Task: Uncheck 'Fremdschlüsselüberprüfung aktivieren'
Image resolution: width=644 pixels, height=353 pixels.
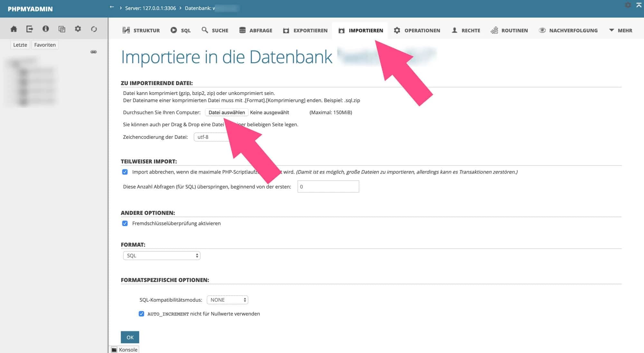Action: click(x=125, y=223)
